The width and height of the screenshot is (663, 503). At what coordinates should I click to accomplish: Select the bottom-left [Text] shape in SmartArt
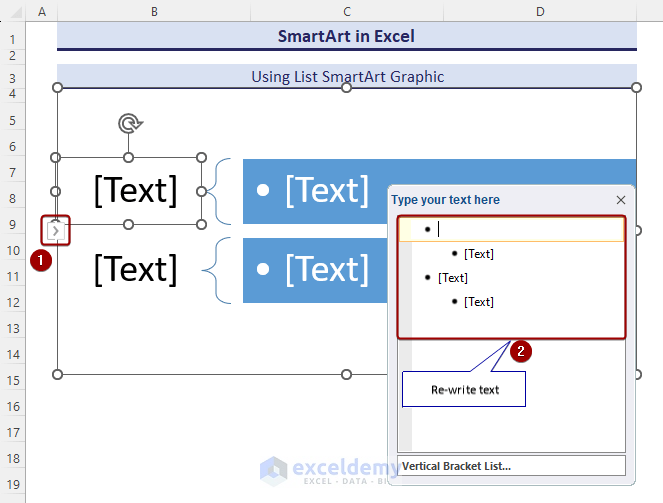tap(135, 270)
